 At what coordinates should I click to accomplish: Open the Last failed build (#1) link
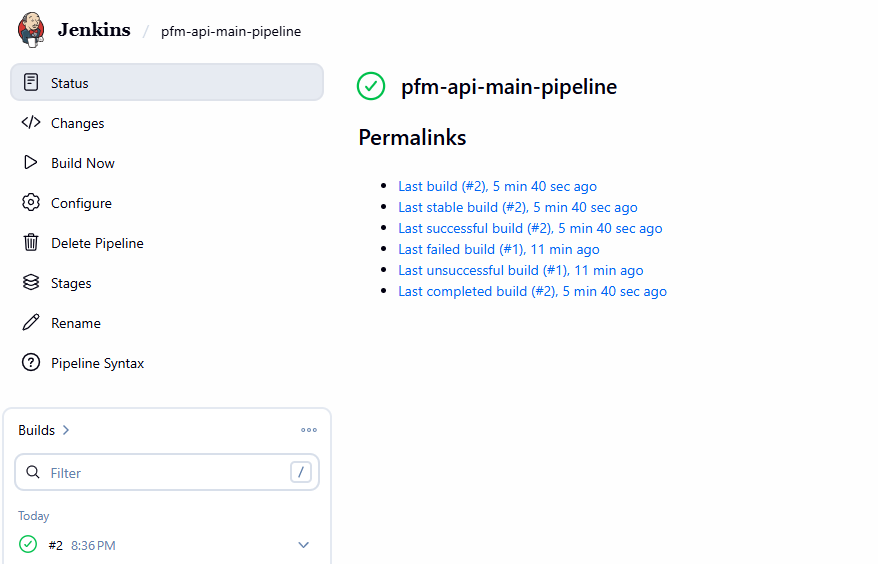[x=498, y=249]
